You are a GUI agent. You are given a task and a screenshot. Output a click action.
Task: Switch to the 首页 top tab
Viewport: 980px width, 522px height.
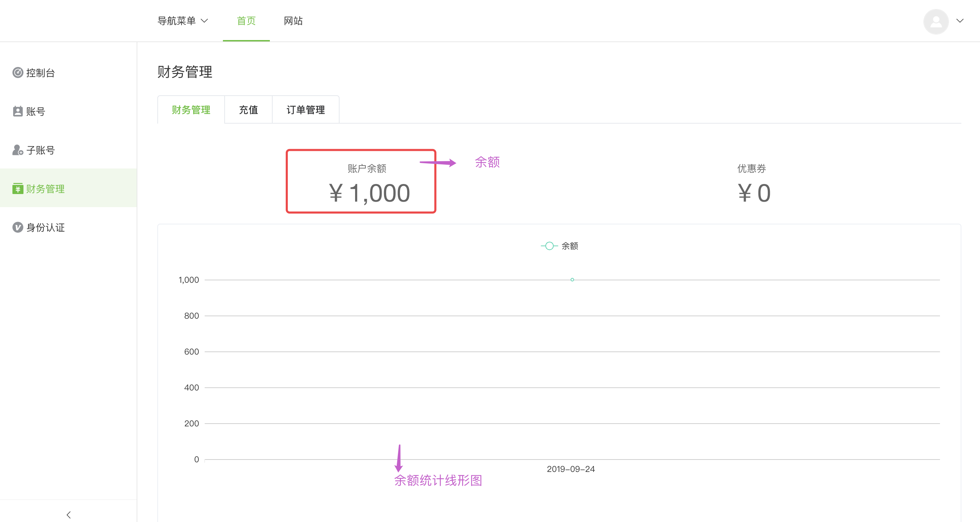coord(246,21)
